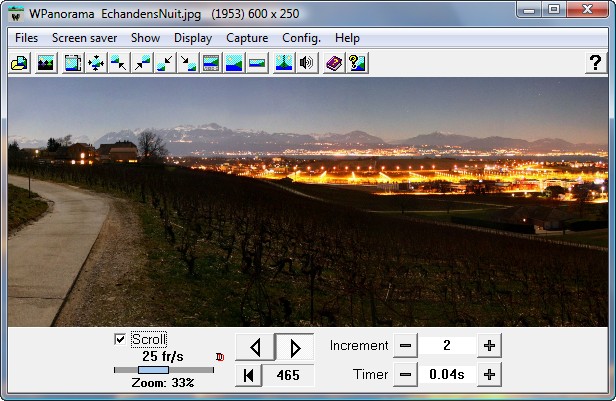
Task: Open the Help menu
Action: pos(347,38)
